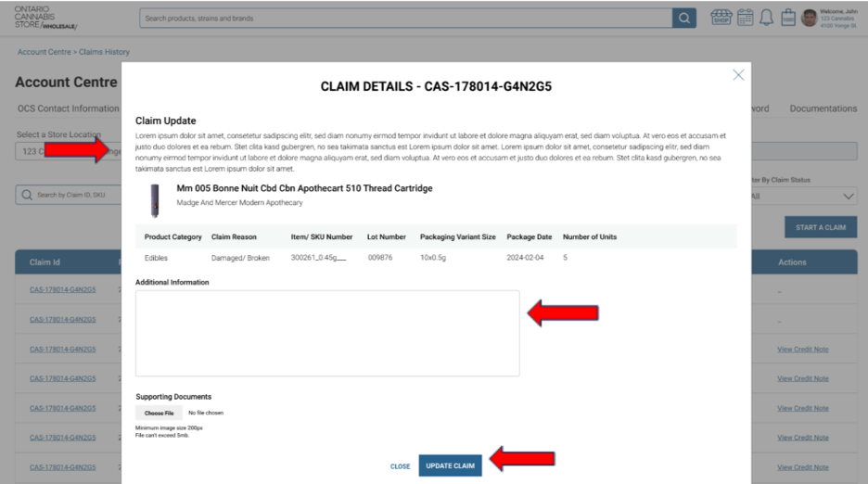Click the Claim Update heading
This screenshot has height=484, width=868.
165,121
